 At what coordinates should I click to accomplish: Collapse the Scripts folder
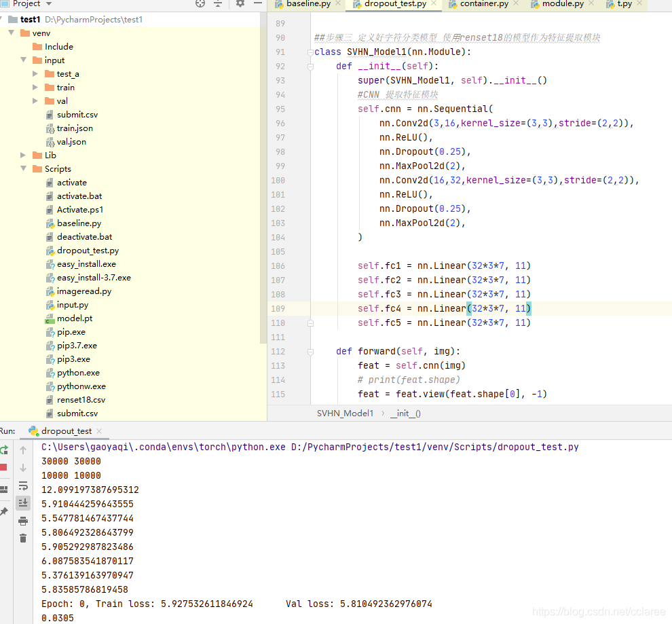click(x=24, y=168)
